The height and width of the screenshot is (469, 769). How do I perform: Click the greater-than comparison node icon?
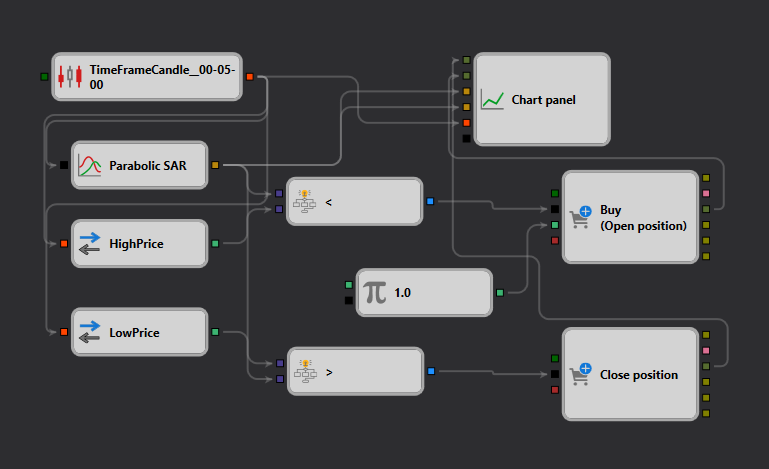305,371
